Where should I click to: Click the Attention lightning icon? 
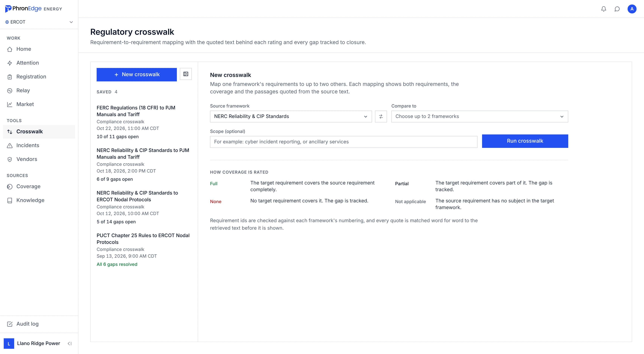pos(10,63)
